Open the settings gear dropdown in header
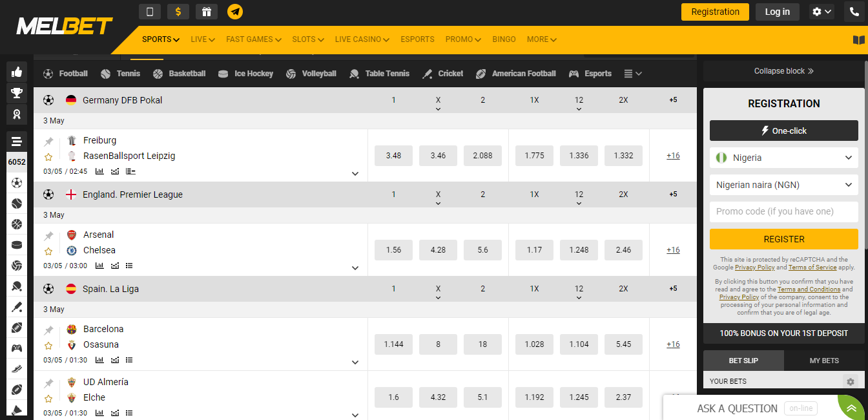868x420 pixels. point(821,12)
